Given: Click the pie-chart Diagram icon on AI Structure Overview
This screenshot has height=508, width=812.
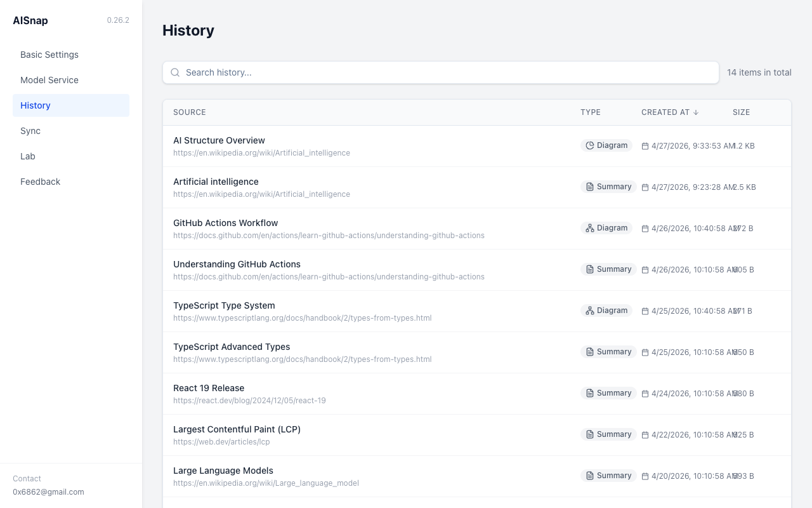Looking at the screenshot, I should tap(590, 145).
